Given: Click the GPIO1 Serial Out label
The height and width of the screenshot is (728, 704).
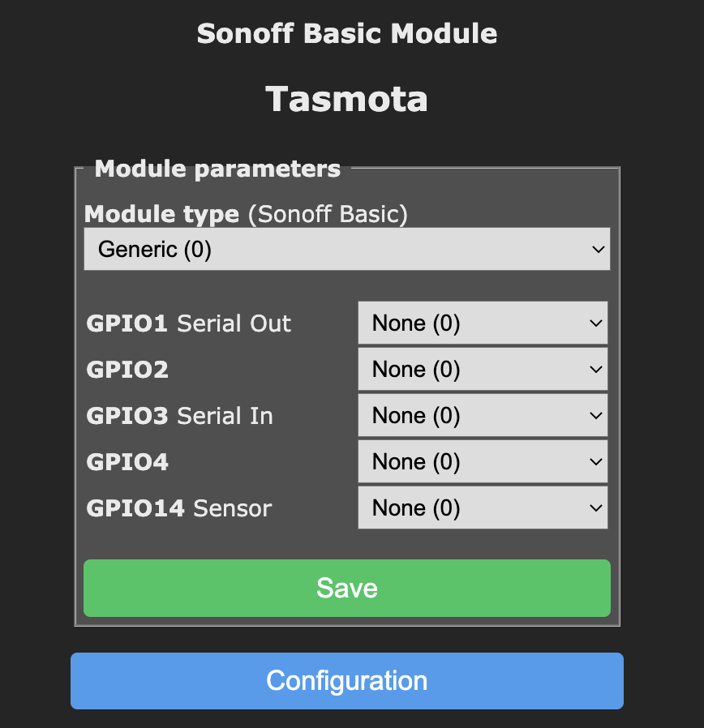Looking at the screenshot, I should pyautogui.click(x=188, y=323).
